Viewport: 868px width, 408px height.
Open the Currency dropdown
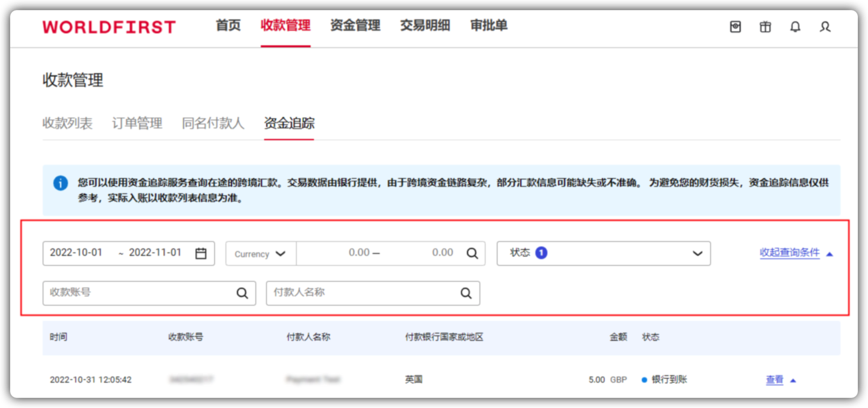261,253
